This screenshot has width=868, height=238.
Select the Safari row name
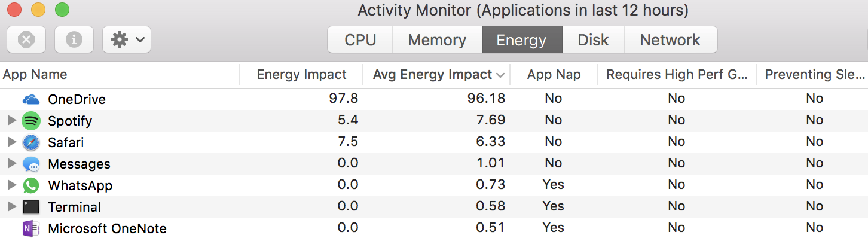pos(66,142)
